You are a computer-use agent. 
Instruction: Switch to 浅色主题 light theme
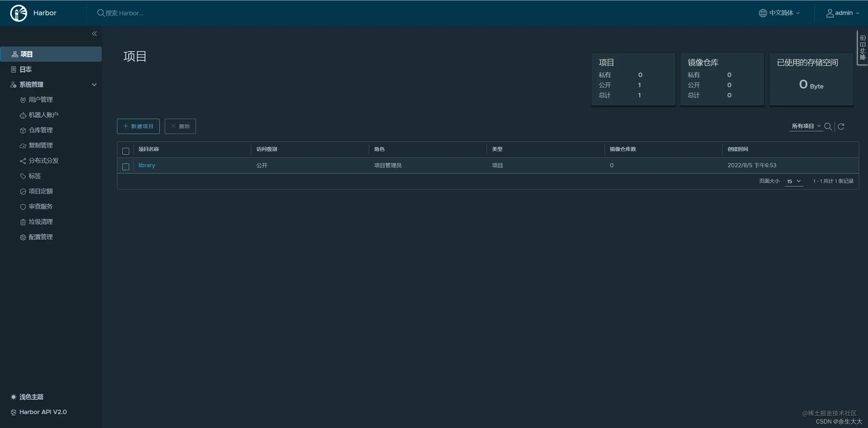pos(31,397)
